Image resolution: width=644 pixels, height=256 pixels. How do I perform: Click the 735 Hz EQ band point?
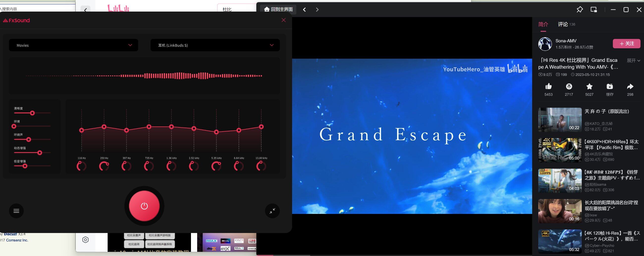(149, 127)
